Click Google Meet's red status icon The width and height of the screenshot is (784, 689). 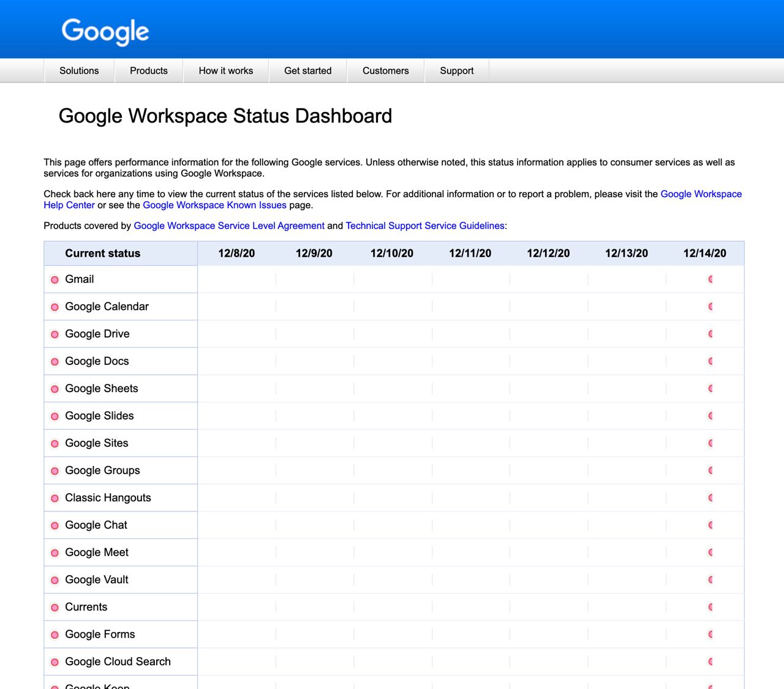click(55, 553)
